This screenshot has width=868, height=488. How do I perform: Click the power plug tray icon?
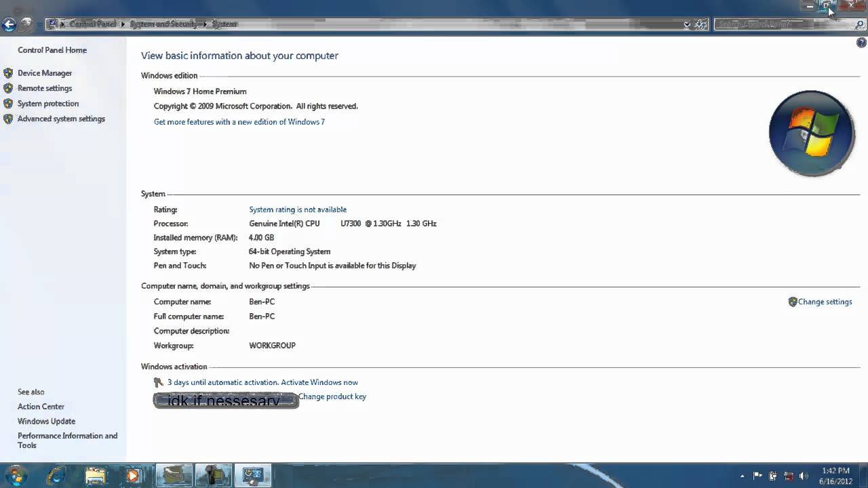[x=773, y=476]
